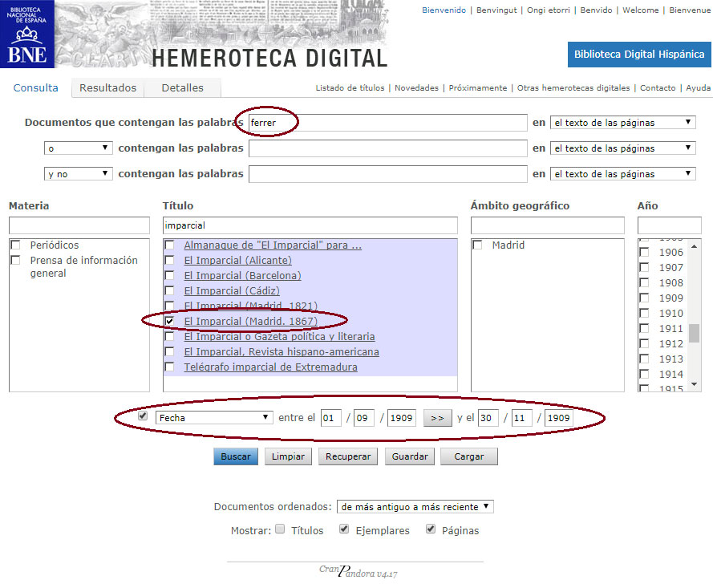
Task: Click the Limpiar button
Action: coord(288,456)
